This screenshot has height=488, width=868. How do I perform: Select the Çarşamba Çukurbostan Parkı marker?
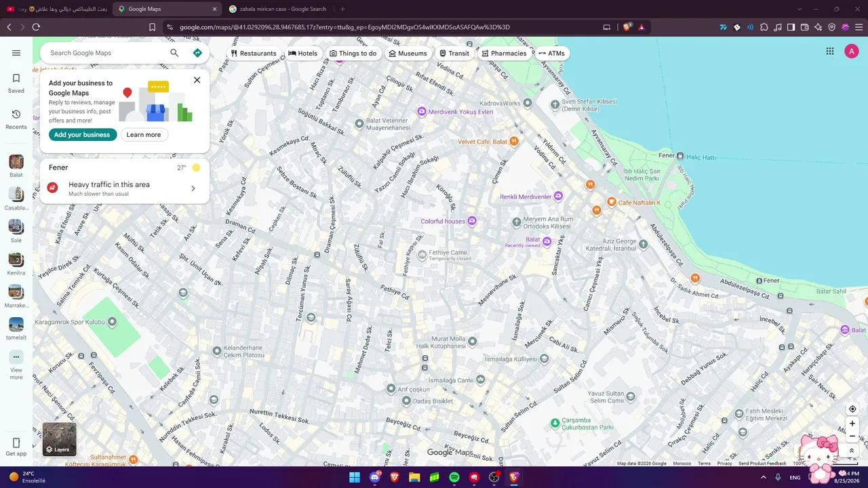click(555, 423)
